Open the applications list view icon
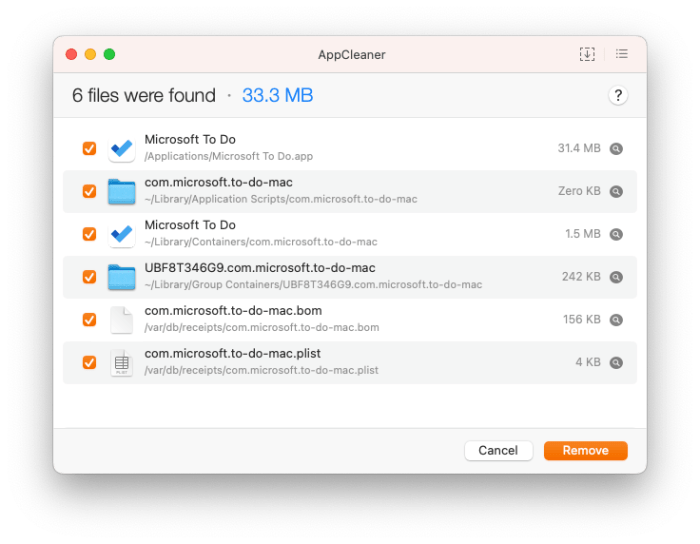700x544 pixels. pyautogui.click(x=622, y=54)
